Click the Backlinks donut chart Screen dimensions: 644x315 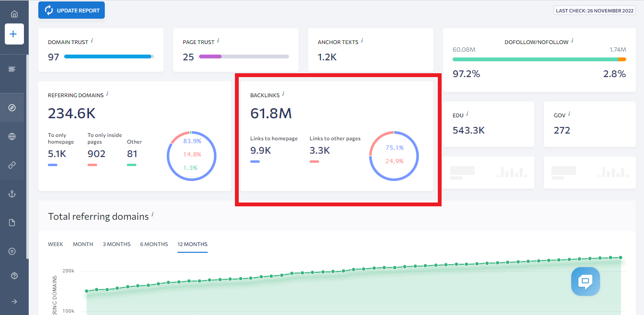[x=394, y=156]
